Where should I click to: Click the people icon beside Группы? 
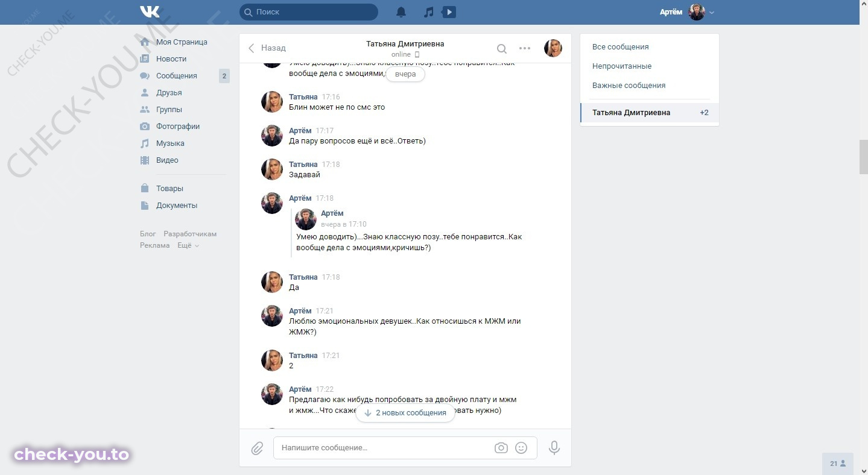pos(145,110)
